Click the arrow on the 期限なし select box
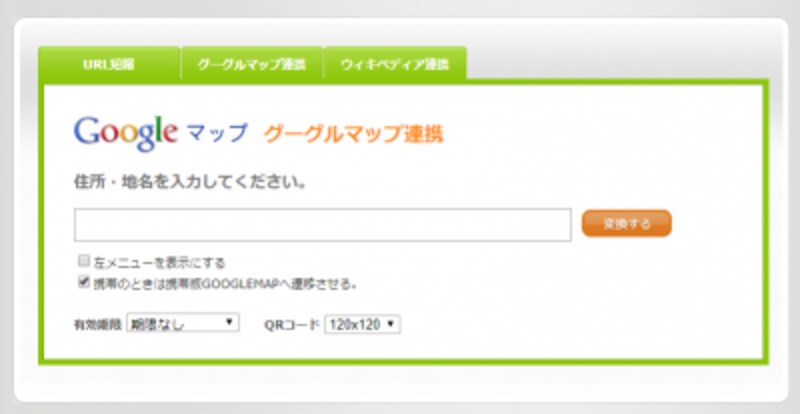Screen dimensions: 800x414 coord(230,322)
